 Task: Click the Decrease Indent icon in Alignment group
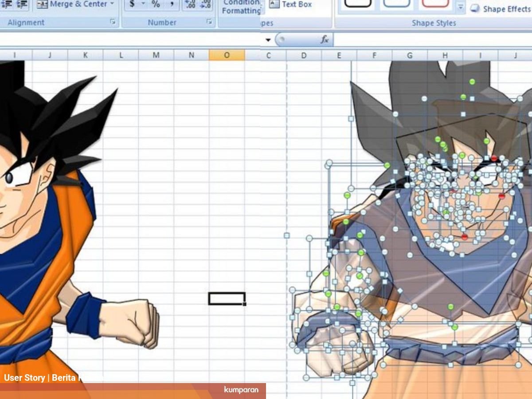tap(8, 4)
